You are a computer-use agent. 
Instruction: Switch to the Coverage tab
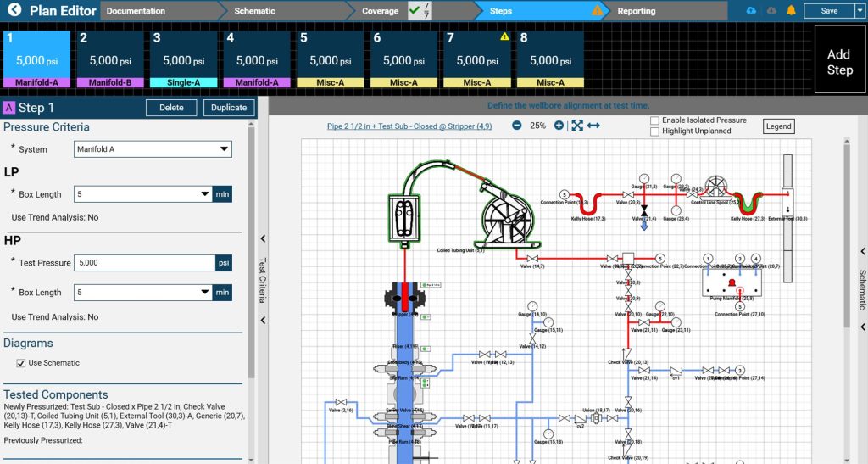pos(381,10)
